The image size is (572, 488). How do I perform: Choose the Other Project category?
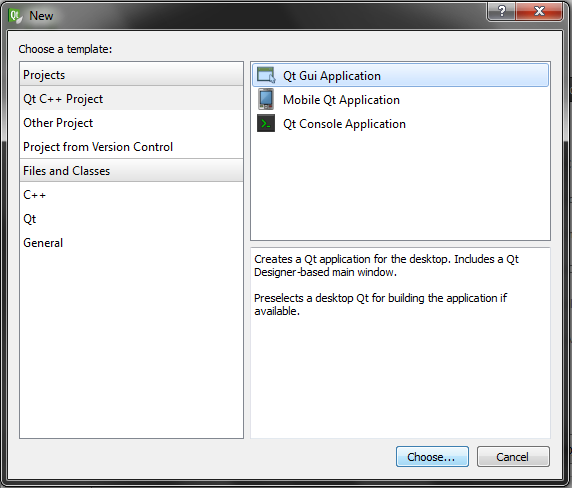(x=131, y=123)
